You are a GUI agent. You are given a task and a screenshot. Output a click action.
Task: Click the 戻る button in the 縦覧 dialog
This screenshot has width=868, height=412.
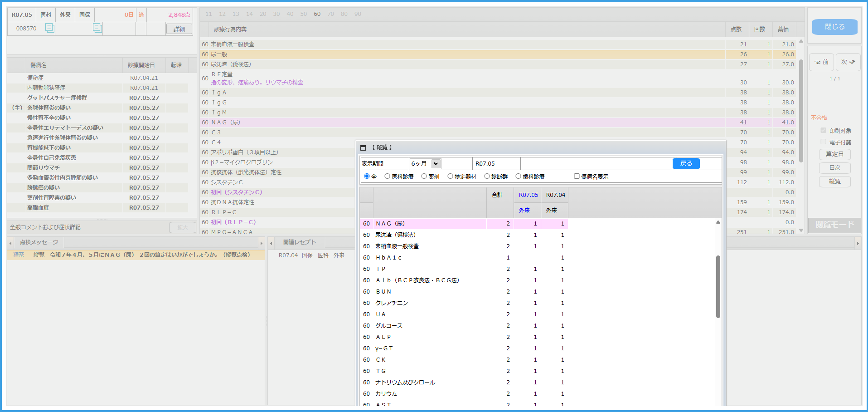(x=686, y=163)
